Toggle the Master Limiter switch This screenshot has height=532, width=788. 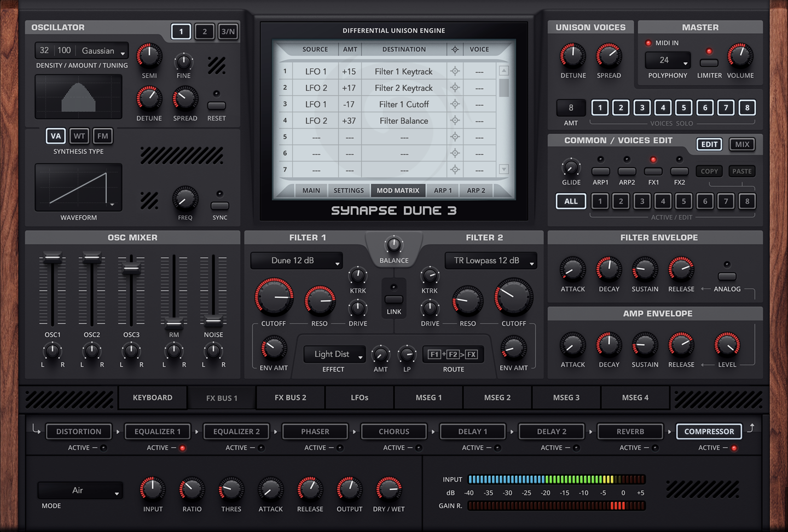(x=709, y=62)
